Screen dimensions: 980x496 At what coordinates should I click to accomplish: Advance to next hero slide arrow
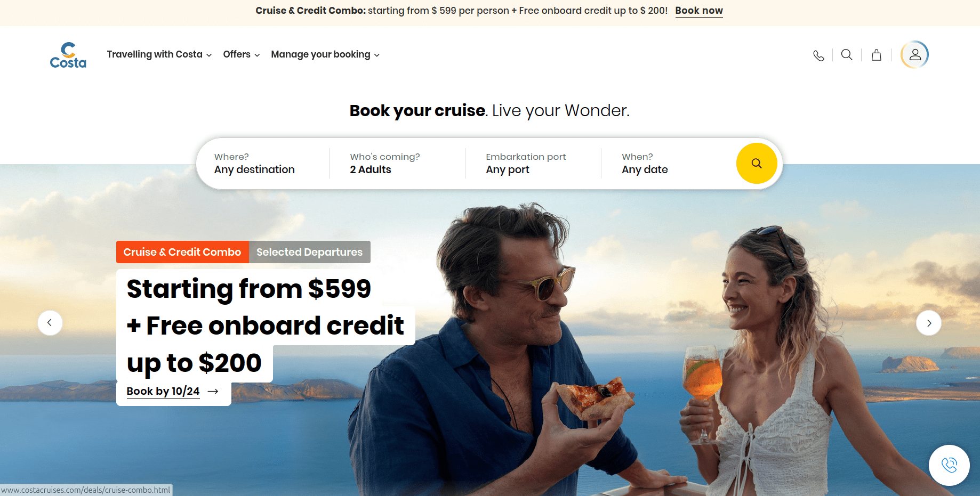click(x=929, y=323)
